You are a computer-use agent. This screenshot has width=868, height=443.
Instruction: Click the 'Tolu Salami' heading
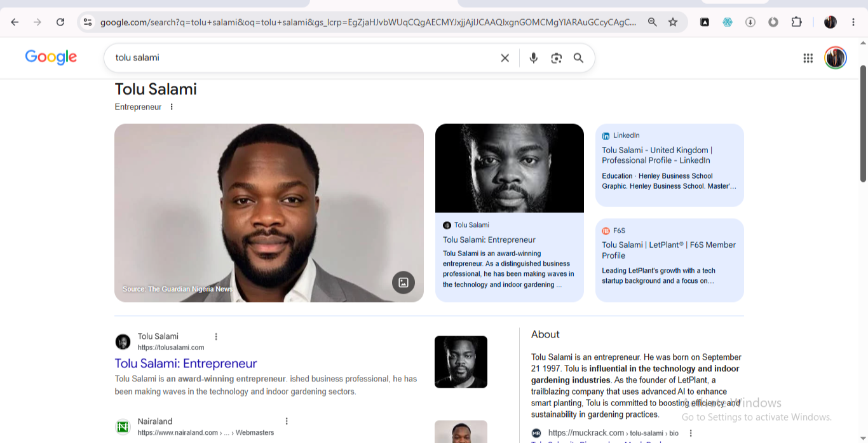coord(156,89)
